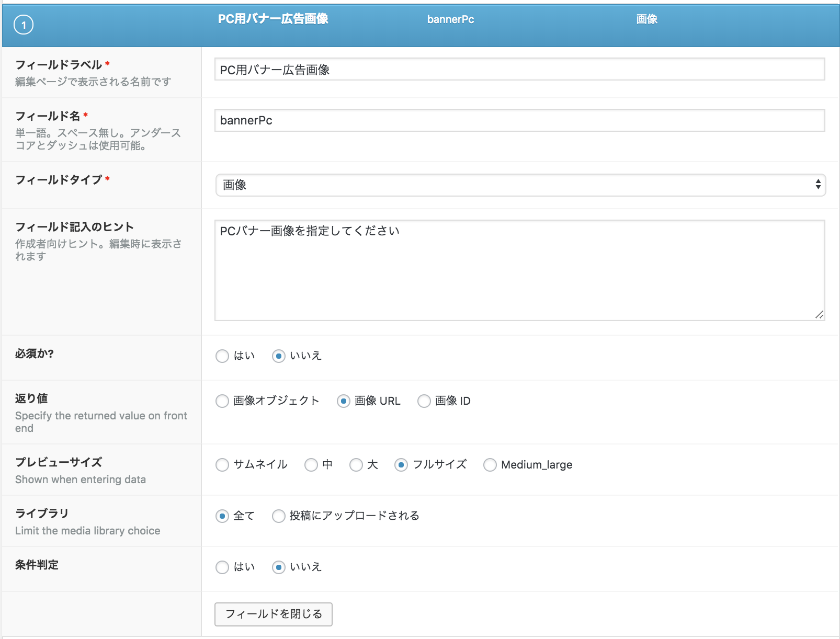Open the フィールドタイプ dropdown showing 画像
This screenshot has width=840, height=639.
point(520,185)
